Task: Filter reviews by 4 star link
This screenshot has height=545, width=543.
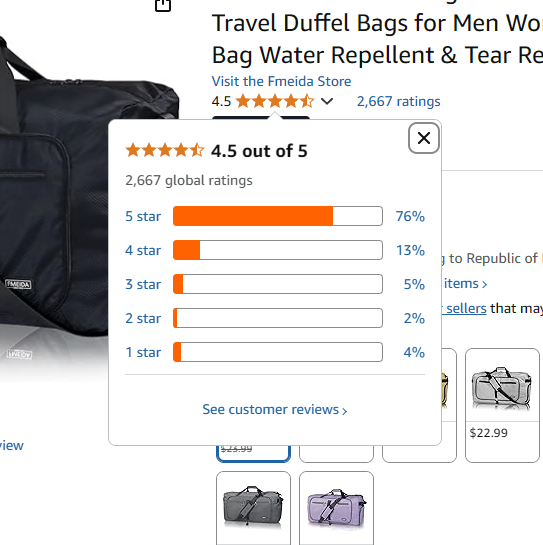Action: 143,250
